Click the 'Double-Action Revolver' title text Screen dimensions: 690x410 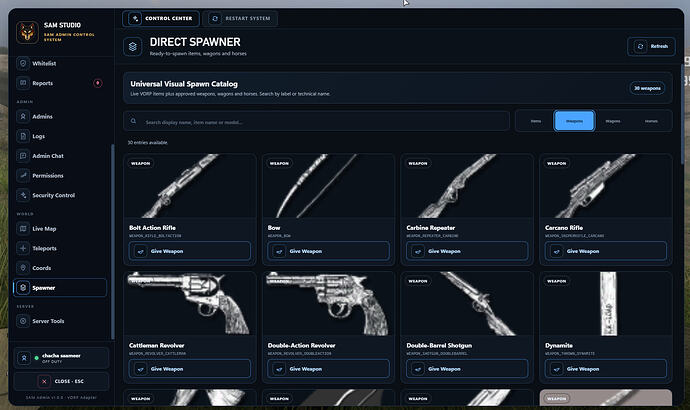pos(301,345)
